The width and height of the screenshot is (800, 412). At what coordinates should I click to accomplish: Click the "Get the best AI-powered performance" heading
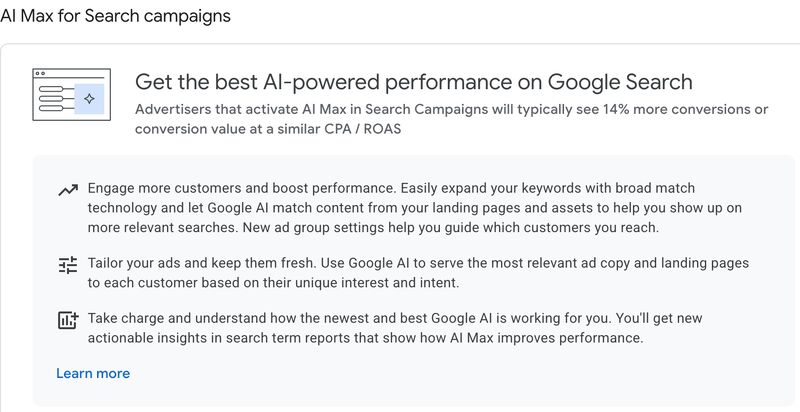[413, 81]
